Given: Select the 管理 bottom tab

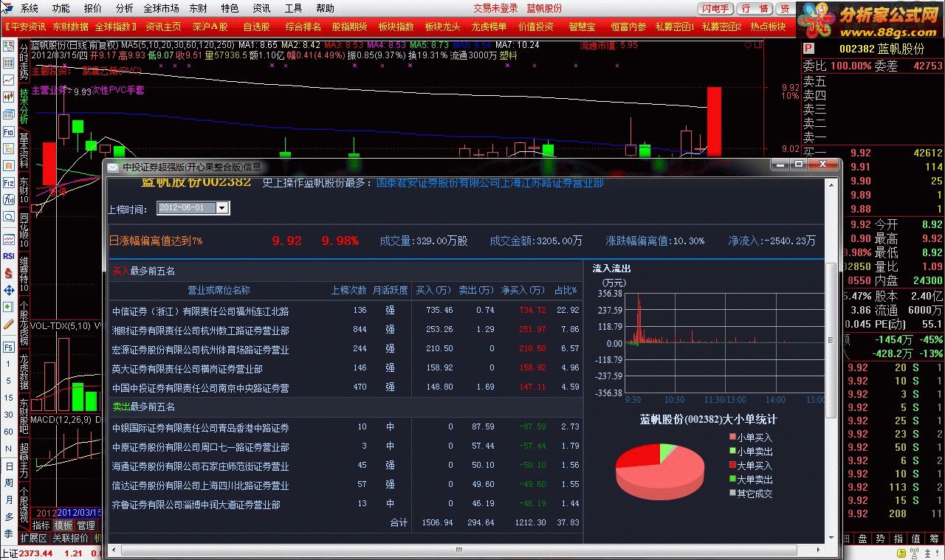Looking at the screenshot, I should [86, 525].
